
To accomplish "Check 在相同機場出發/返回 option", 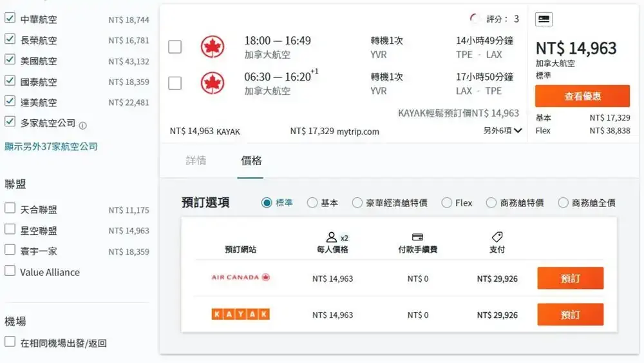I will pyautogui.click(x=10, y=342).
